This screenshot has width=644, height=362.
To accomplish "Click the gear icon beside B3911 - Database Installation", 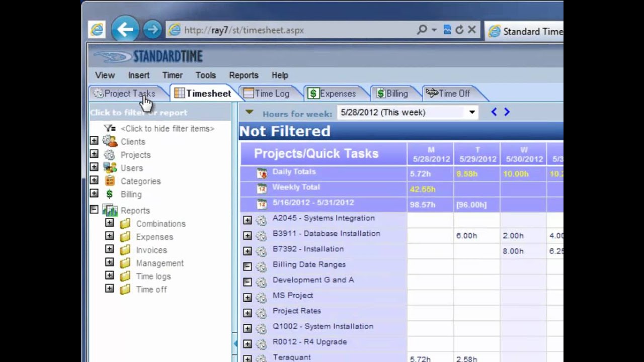I will click(x=261, y=235).
